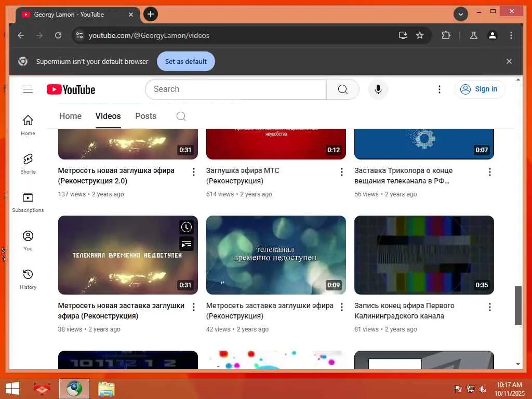Switch to the Posts tab

coord(146,116)
